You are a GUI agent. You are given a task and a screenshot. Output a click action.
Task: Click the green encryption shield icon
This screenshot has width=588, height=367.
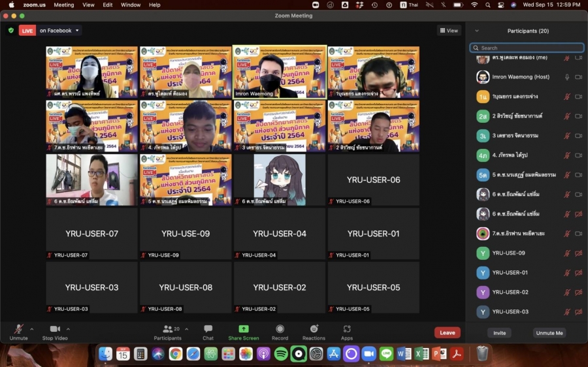click(x=11, y=30)
